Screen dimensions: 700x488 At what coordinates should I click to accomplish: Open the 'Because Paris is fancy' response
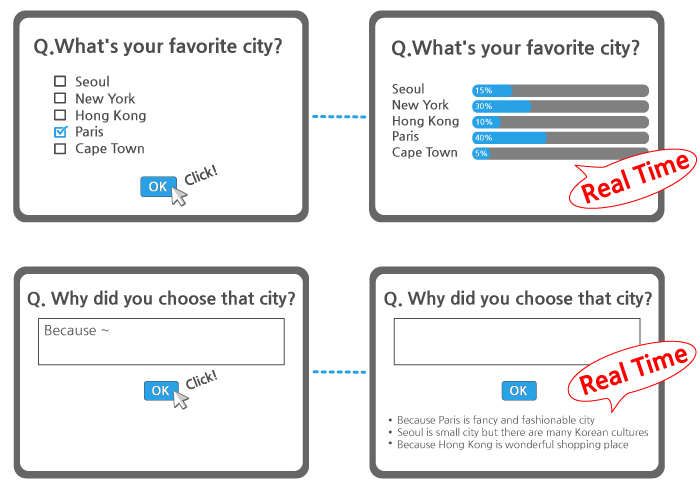496,420
